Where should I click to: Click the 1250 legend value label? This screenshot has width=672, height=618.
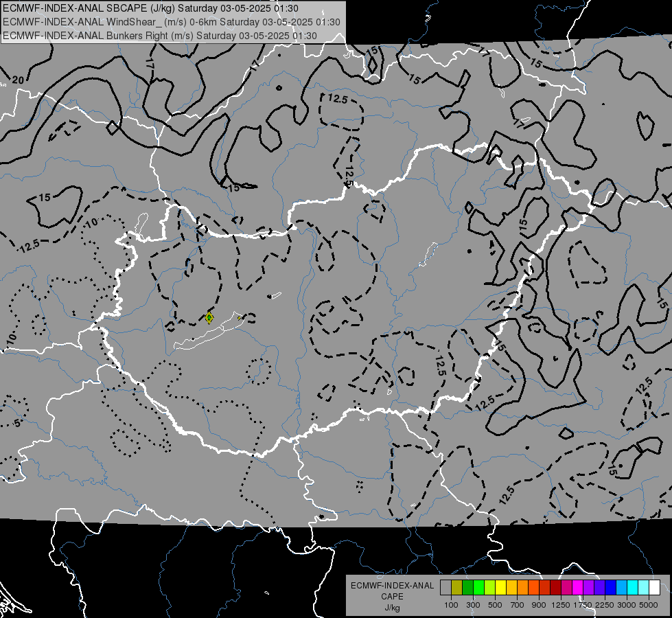tap(561, 605)
